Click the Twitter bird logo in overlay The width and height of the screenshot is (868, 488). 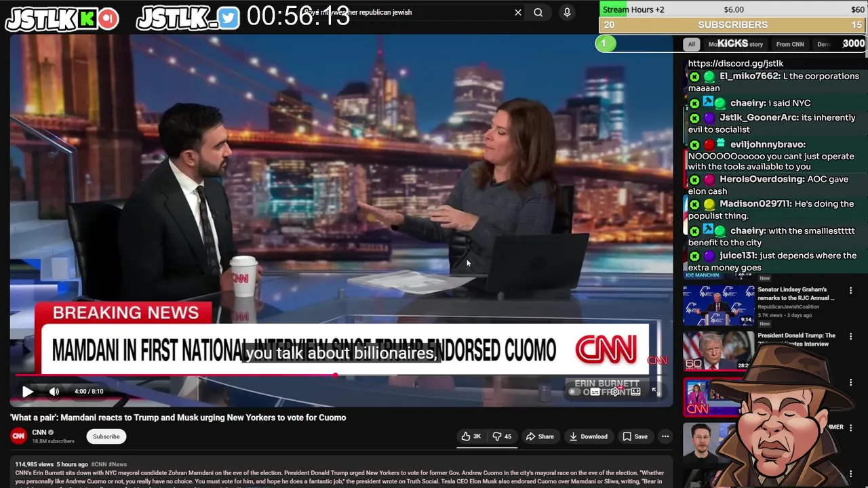(229, 19)
